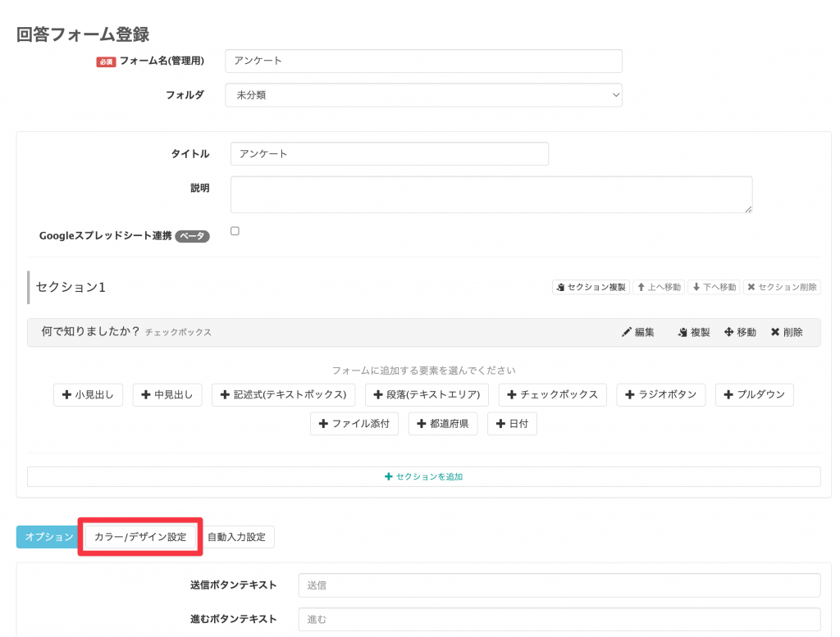Move section down with 下へ移動
The height and width of the screenshot is (637, 840).
[714, 287]
